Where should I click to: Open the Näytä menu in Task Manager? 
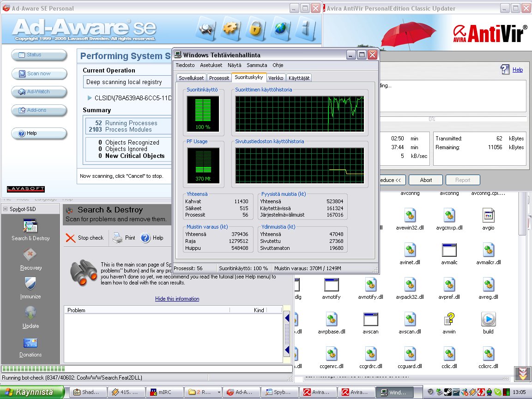235,65
